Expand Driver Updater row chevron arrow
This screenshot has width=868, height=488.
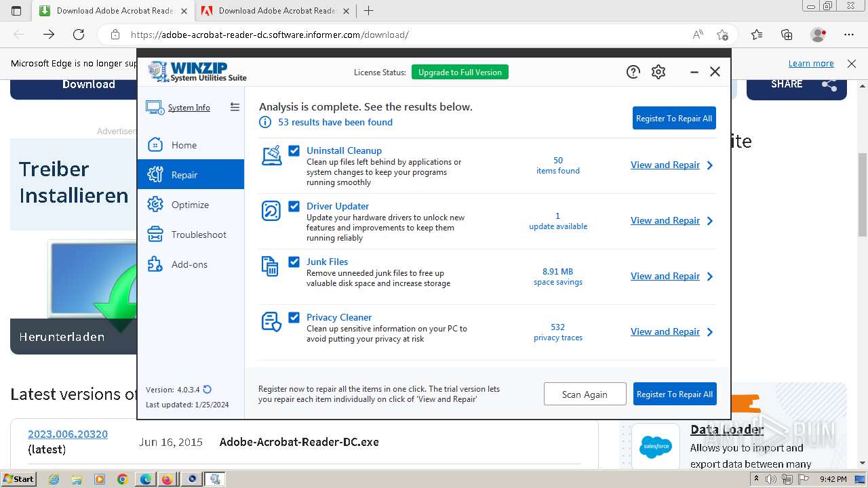click(x=710, y=221)
